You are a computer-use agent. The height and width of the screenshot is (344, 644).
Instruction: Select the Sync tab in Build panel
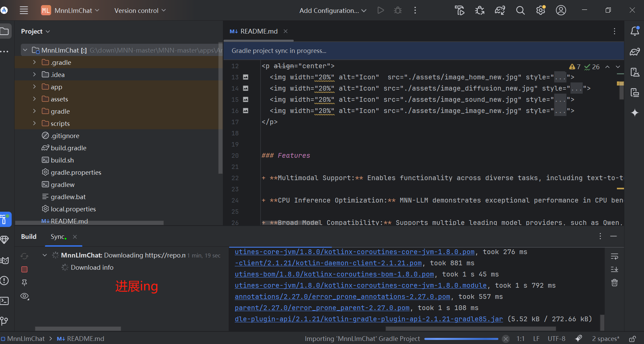point(58,236)
